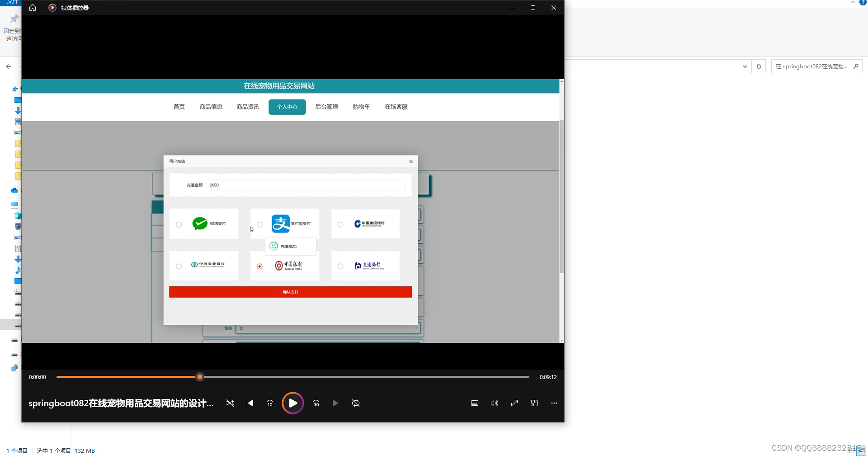Click the Alipay logo
Image resolution: width=868 pixels, height=456 pixels.
coord(281,223)
